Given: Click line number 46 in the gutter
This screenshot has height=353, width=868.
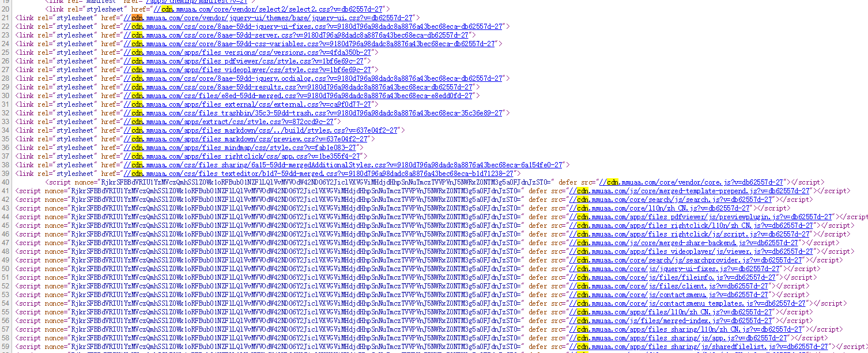Looking at the screenshot, I should (x=6, y=234).
